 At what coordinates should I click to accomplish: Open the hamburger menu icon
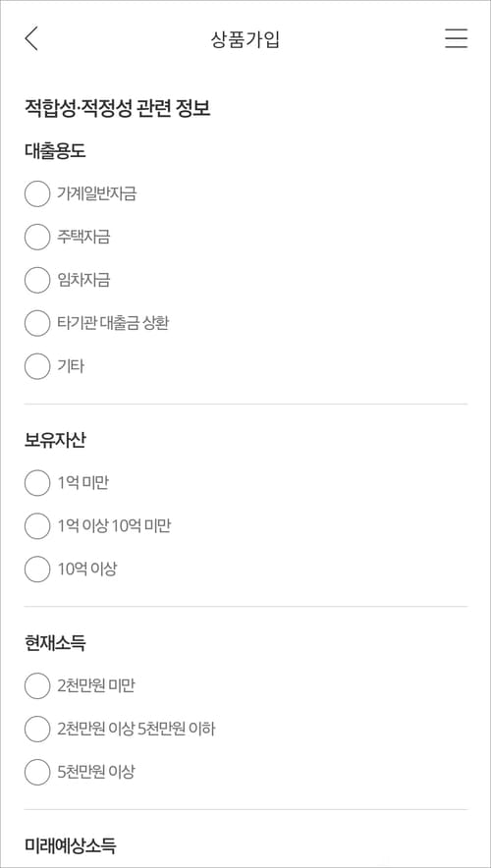[x=456, y=38]
